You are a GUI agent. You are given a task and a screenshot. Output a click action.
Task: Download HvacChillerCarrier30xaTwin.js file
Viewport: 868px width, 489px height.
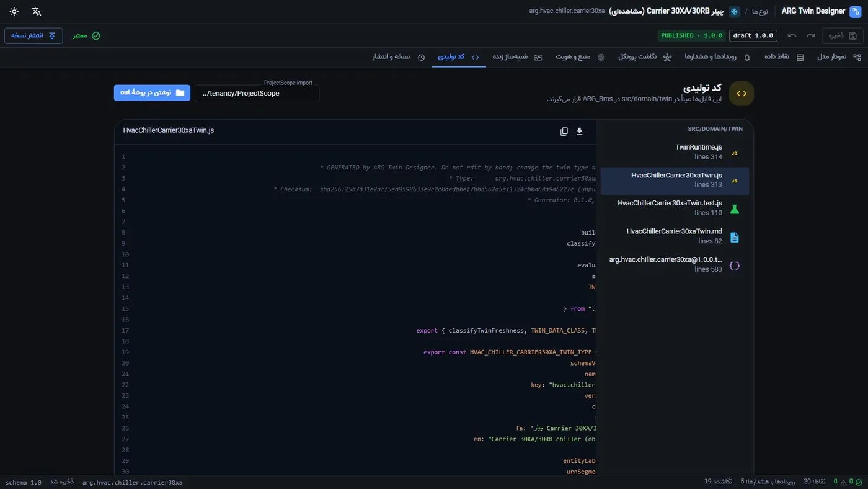coord(580,132)
